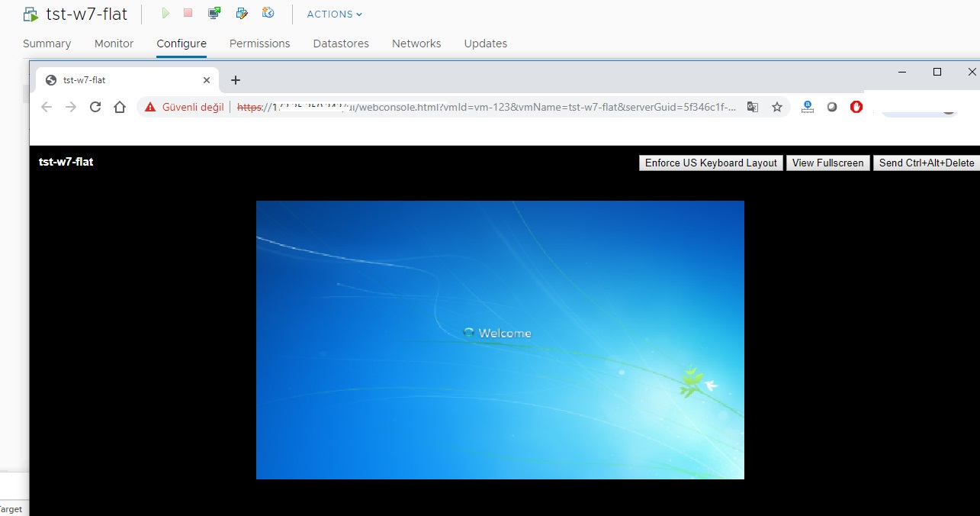980x516 pixels.
Task: Click the red Power Off square icon
Action: (x=188, y=13)
